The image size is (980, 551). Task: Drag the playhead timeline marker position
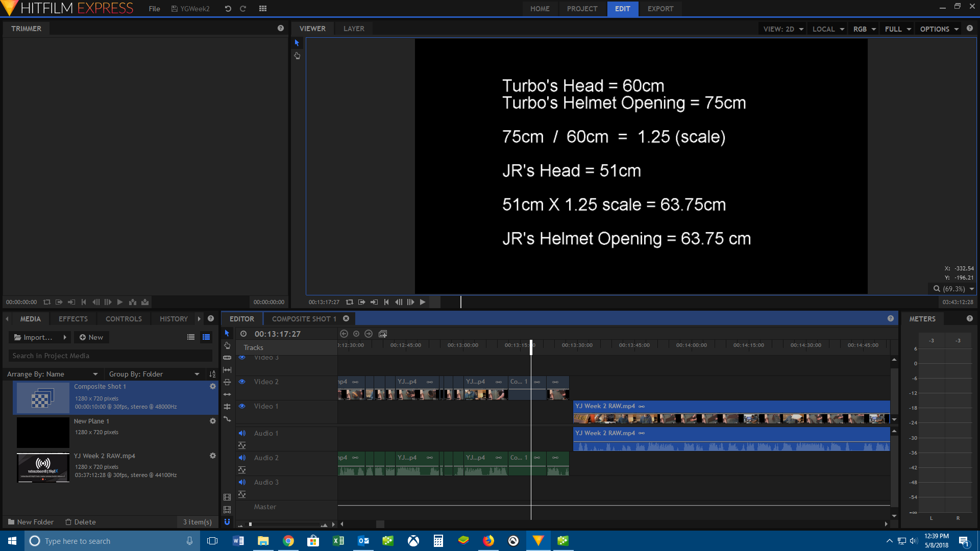pos(531,344)
